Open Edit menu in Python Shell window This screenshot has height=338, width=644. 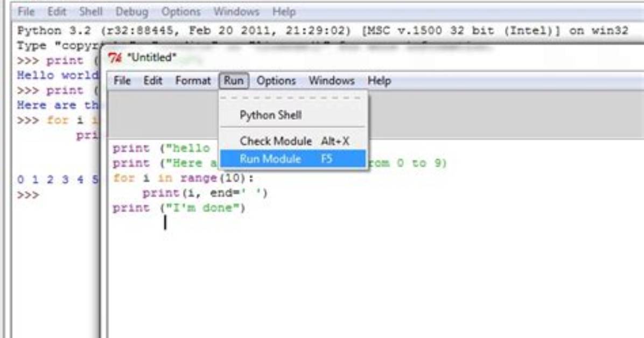(57, 12)
